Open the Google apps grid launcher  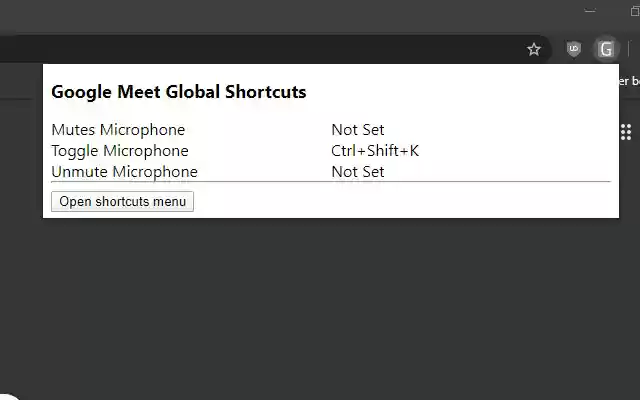627,132
